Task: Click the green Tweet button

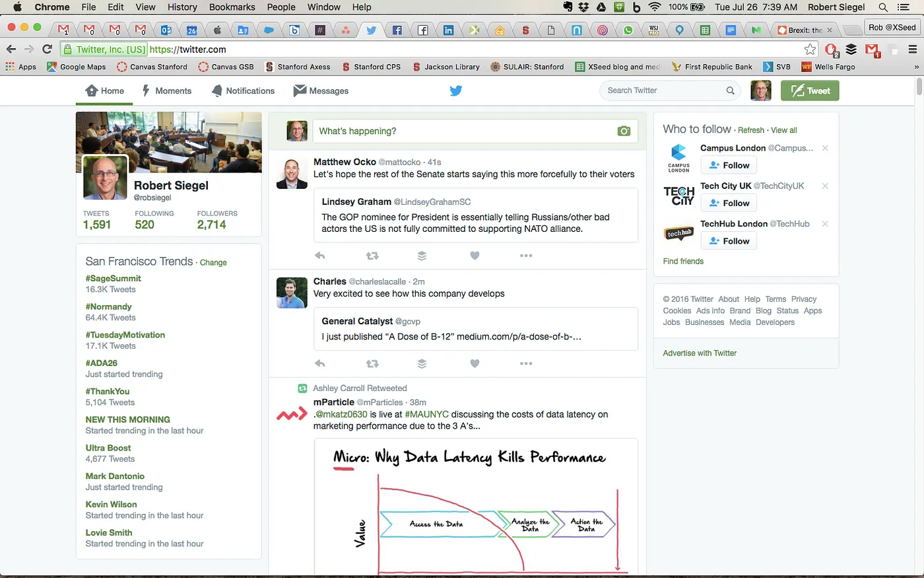Action: pyautogui.click(x=810, y=90)
